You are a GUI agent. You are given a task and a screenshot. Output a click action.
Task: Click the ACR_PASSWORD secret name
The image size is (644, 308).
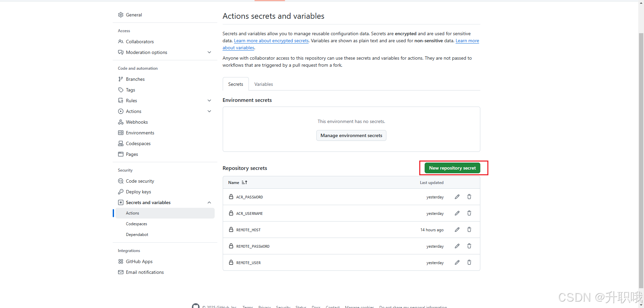250,197
